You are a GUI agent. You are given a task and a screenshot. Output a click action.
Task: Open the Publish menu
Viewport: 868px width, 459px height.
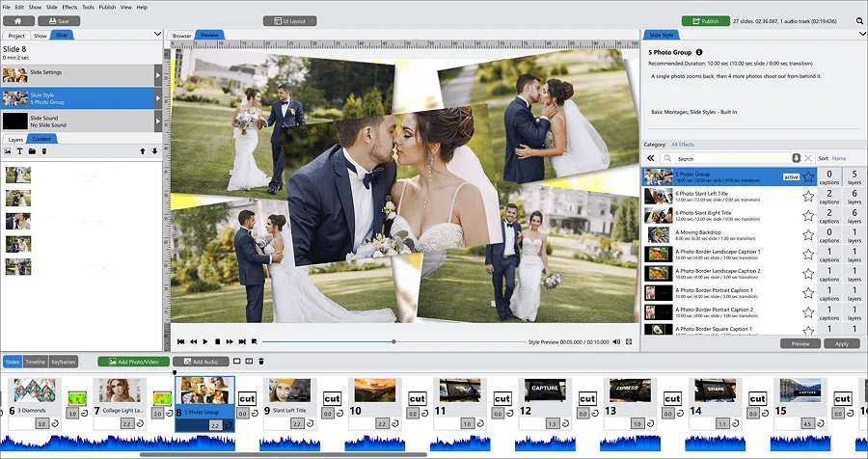coord(107,7)
